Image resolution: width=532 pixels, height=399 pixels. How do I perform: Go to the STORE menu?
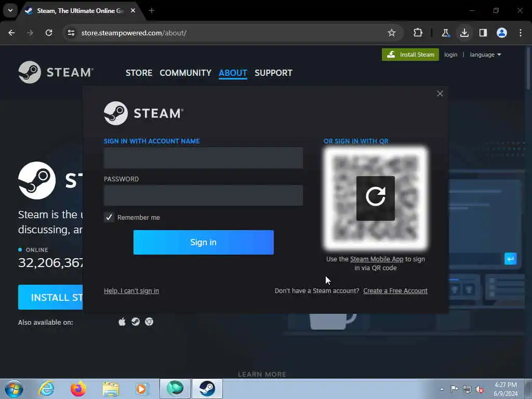(x=139, y=73)
